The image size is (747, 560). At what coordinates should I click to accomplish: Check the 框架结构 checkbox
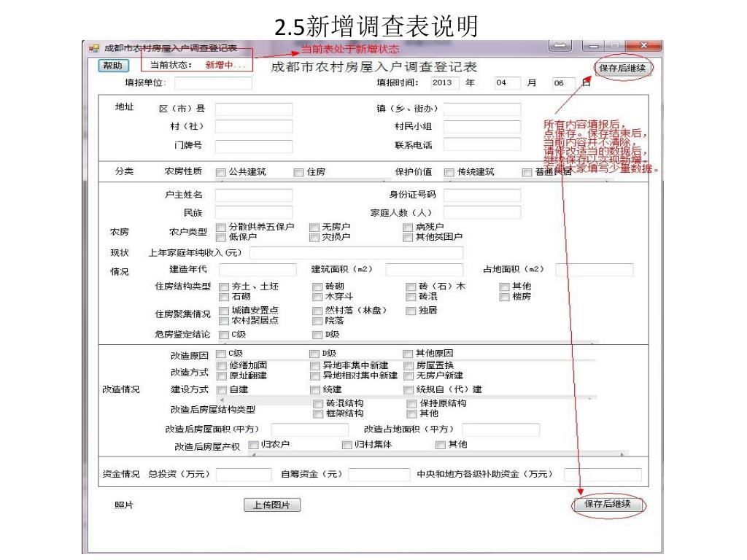pyautogui.click(x=318, y=414)
